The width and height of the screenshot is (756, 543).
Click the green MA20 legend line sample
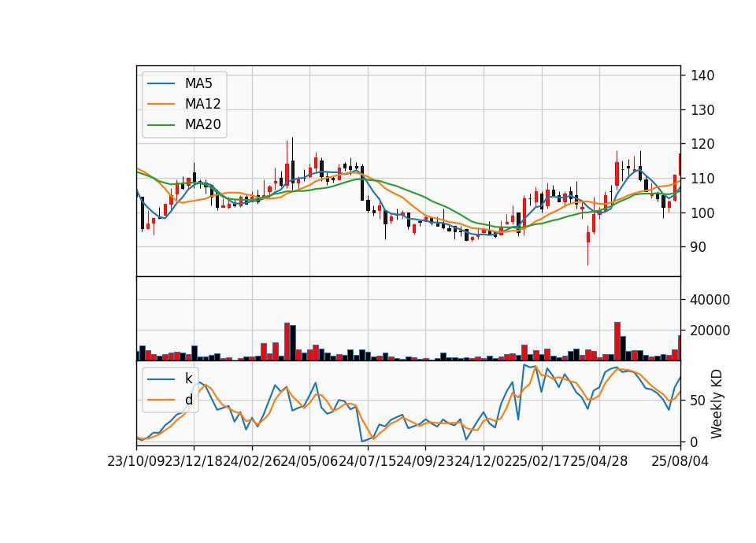(x=161, y=124)
